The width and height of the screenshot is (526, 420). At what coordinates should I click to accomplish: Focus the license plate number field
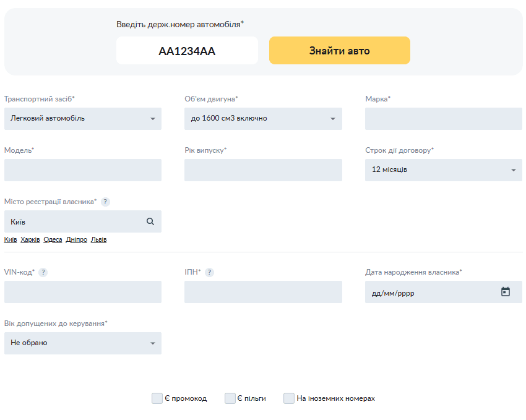(x=187, y=51)
